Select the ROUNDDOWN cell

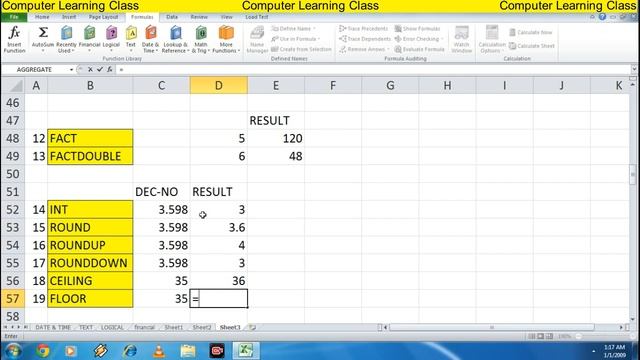[90, 263]
